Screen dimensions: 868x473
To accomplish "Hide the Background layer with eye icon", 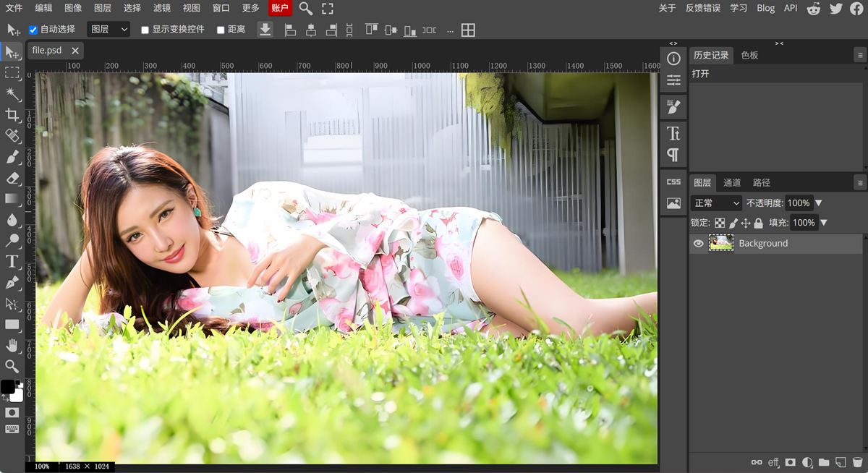I will coord(698,244).
